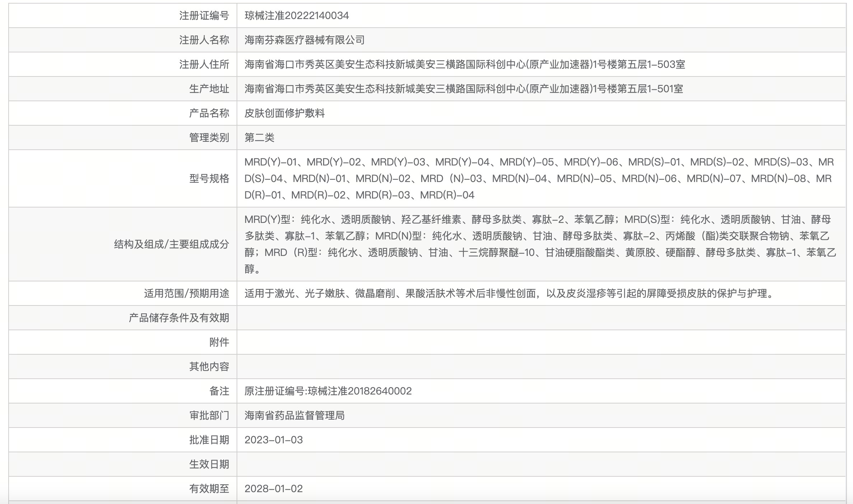Select the 其他内容 label
Viewport: 853px width, 504px height.
click(x=209, y=367)
